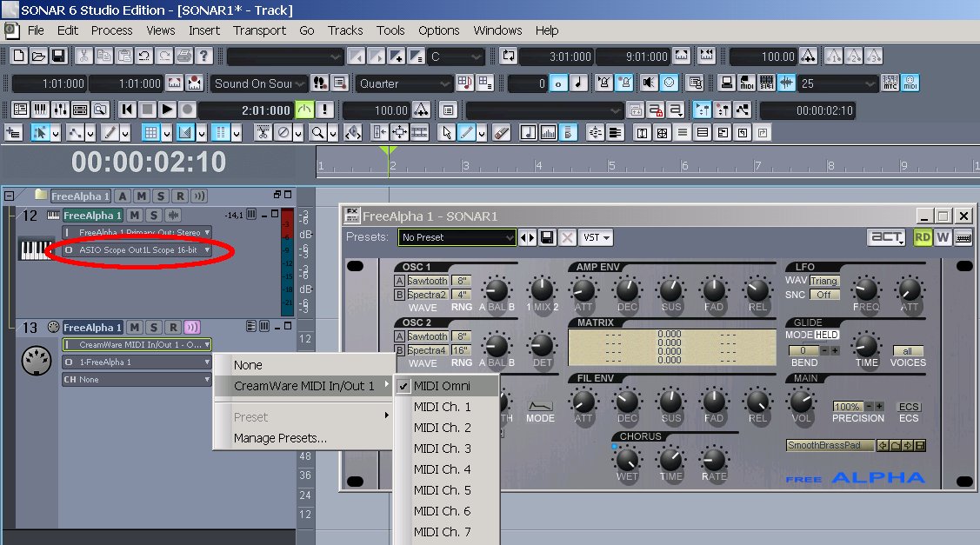Mute track 12 FreeAlpha 1
The height and width of the screenshot is (545, 980).
(135, 216)
